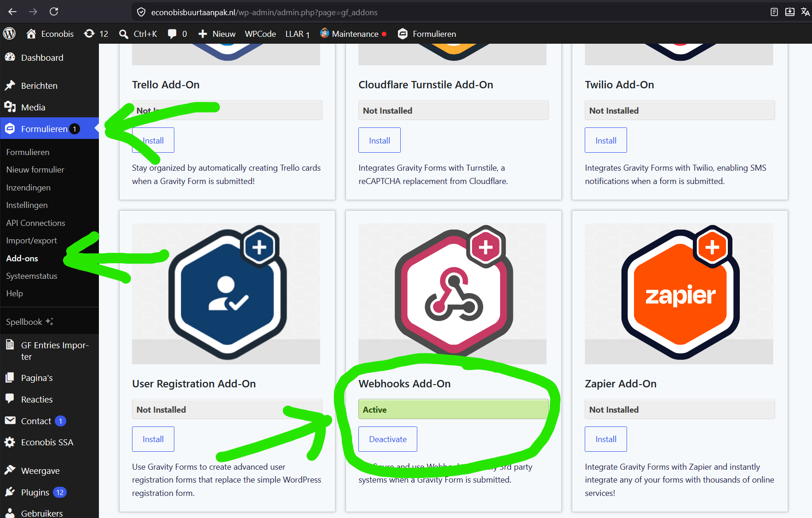
Task: Click the Ctrl+K search magnifier icon
Action: click(123, 34)
